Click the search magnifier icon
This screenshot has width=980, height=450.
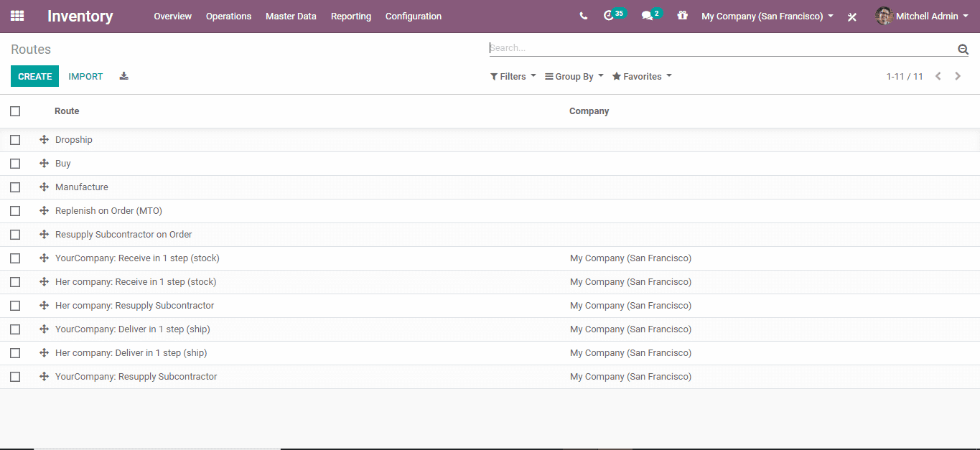click(x=963, y=49)
